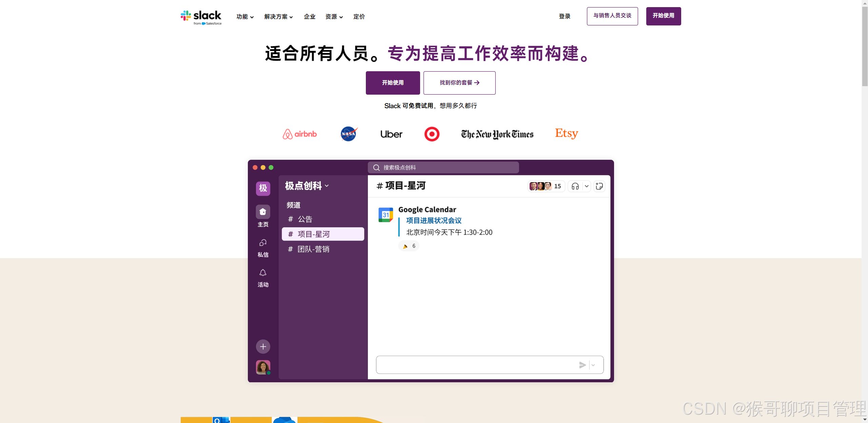Screen dimensions: 868x423
Task: Start a huddle with headphones icon
Action: (575, 186)
